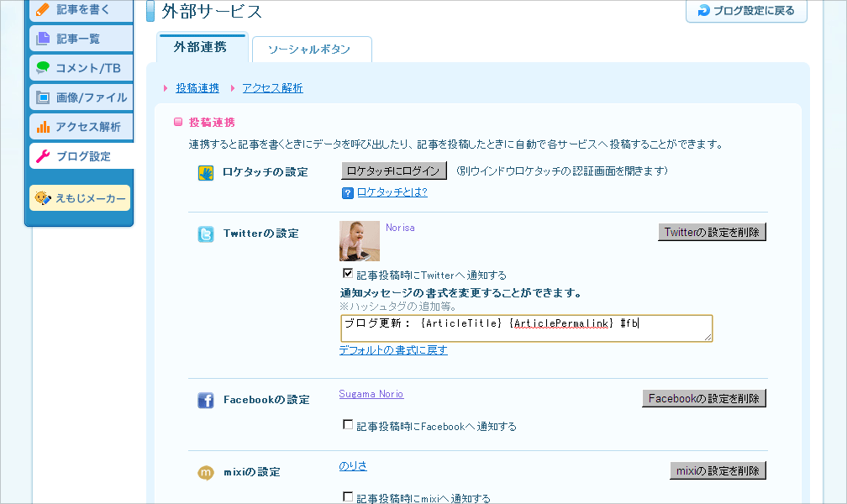Click the textarea resize handle corner
Viewport: 847px width, 504px height.
(708, 337)
